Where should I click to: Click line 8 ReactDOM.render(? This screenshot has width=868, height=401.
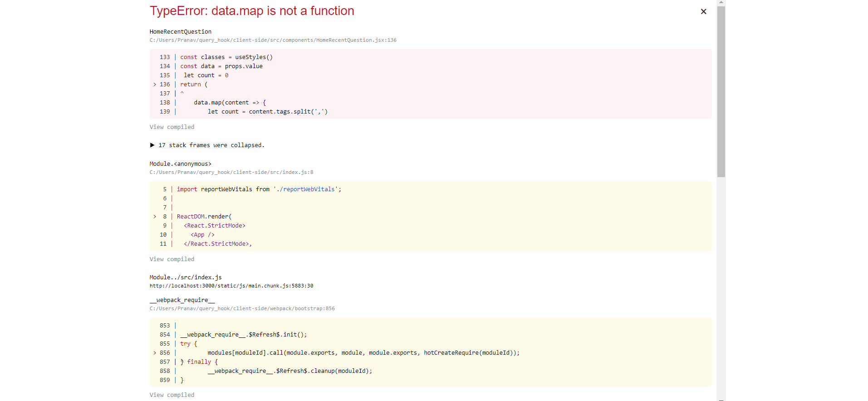coord(204,217)
